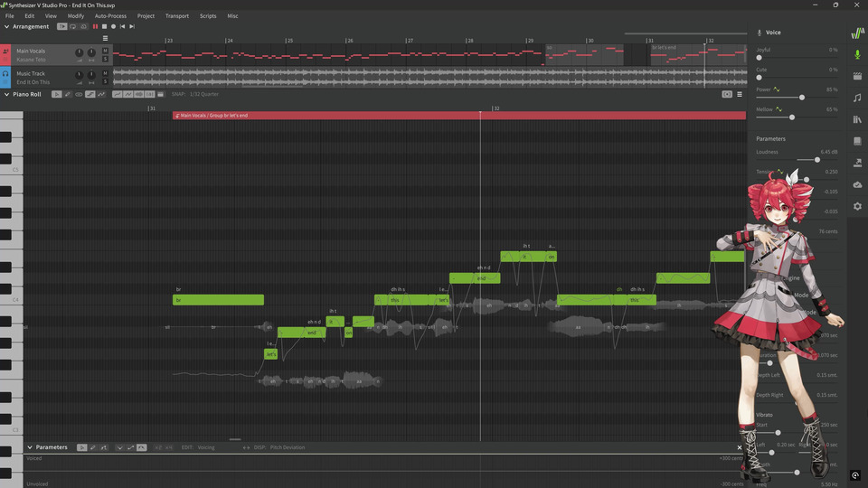Adjust the Main Vocals volume knob
The height and width of the screenshot is (488, 868).
(80, 52)
